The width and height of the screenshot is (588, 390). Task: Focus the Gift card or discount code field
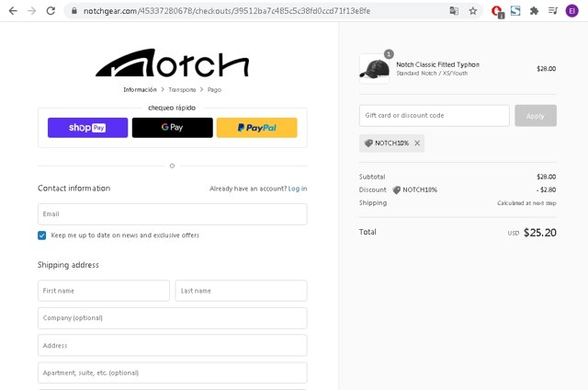point(435,116)
